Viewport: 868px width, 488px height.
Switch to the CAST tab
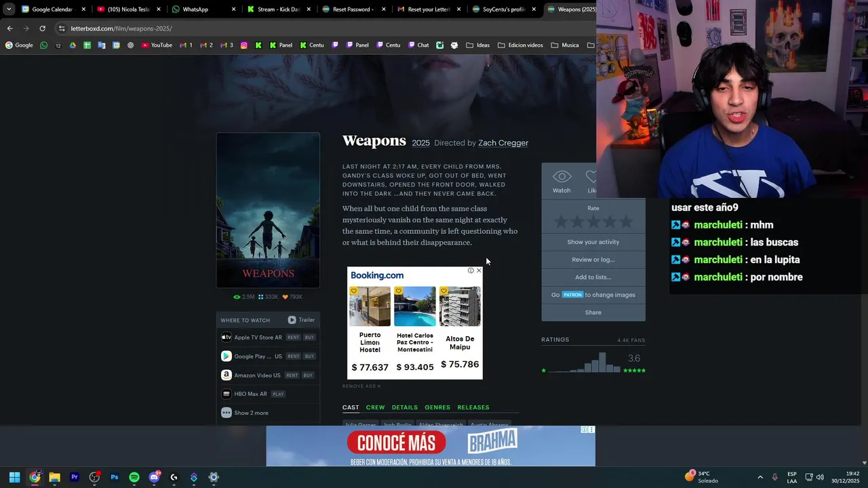[351, 407]
